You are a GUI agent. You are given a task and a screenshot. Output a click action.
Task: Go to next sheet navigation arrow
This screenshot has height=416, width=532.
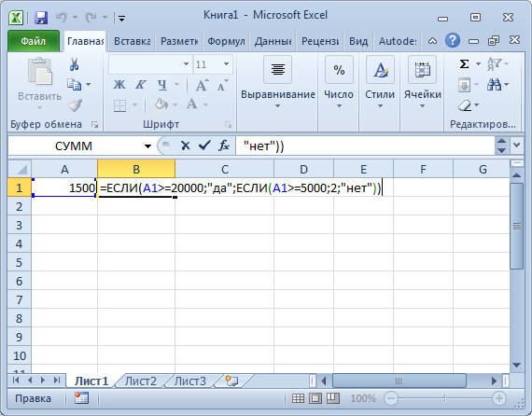point(43,381)
